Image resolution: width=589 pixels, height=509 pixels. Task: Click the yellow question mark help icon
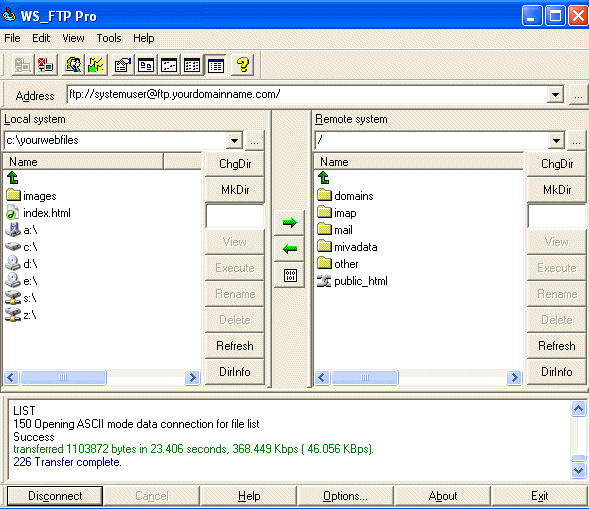(x=243, y=65)
